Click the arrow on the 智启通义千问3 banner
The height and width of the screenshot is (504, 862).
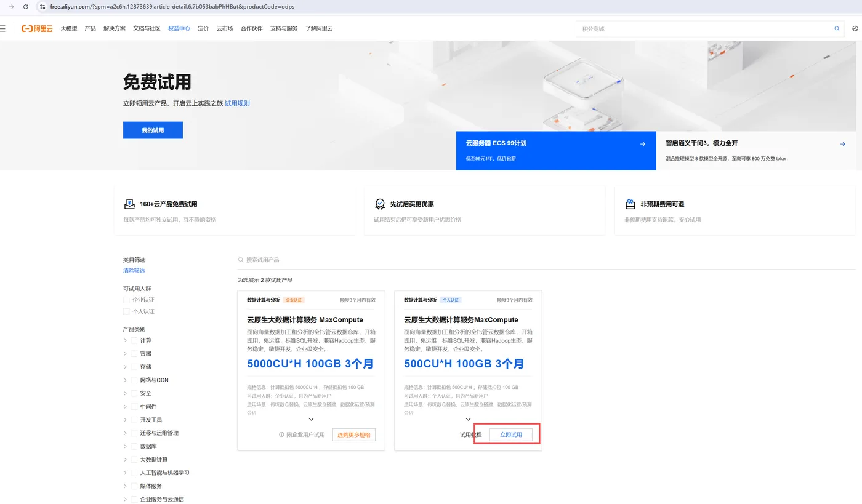click(843, 144)
